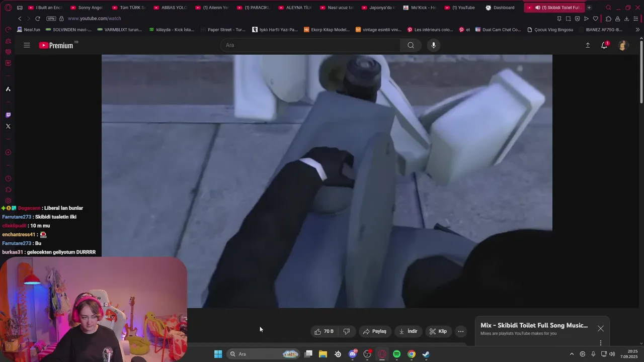The height and width of the screenshot is (362, 644).
Task: Like the video with 70 B likes
Action: (324, 331)
